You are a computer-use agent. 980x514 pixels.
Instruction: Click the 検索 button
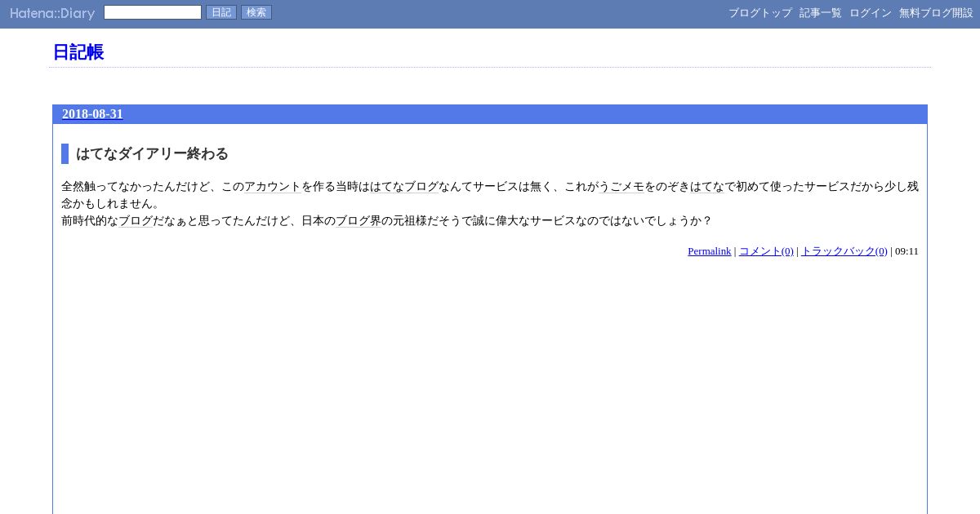click(x=256, y=12)
